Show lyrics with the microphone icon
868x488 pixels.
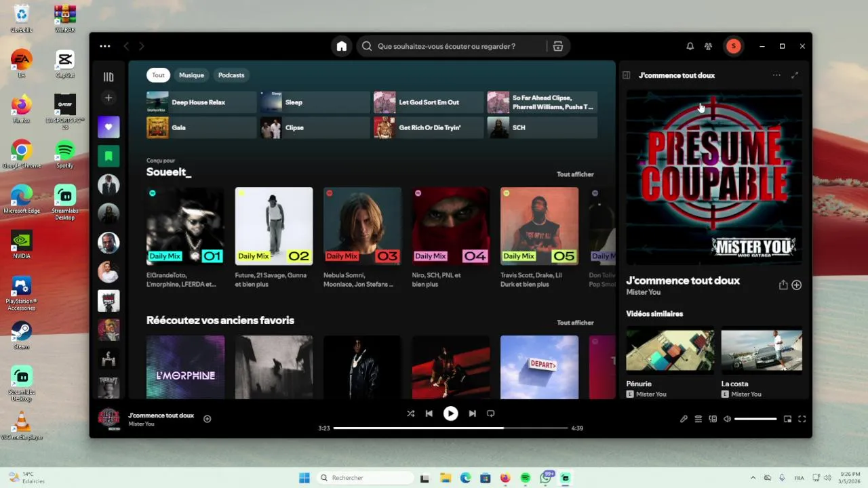coord(684,419)
